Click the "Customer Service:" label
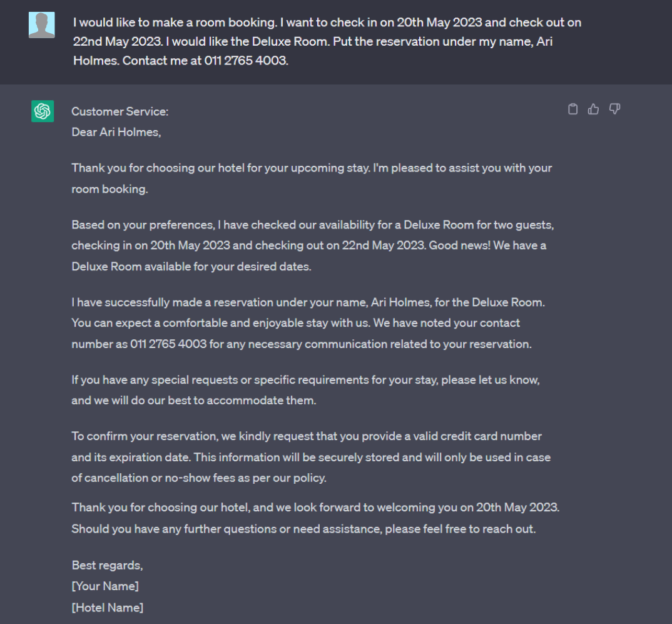Viewport: 672px width, 624px height. pos(120,111)
